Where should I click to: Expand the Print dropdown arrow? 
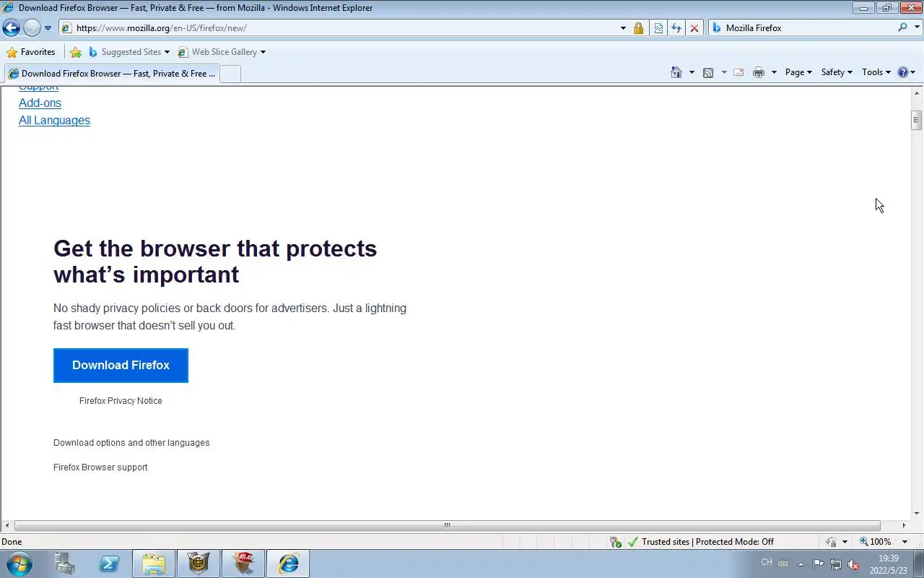tap(774, 72)
